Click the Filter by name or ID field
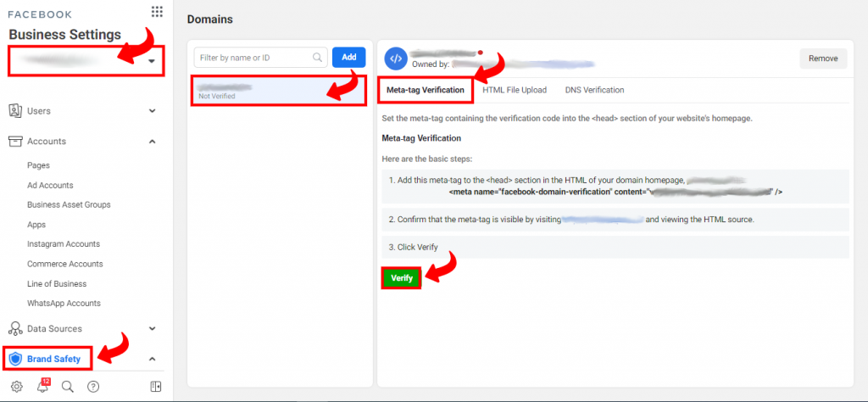The image size is (868, 402). (261, 57)
